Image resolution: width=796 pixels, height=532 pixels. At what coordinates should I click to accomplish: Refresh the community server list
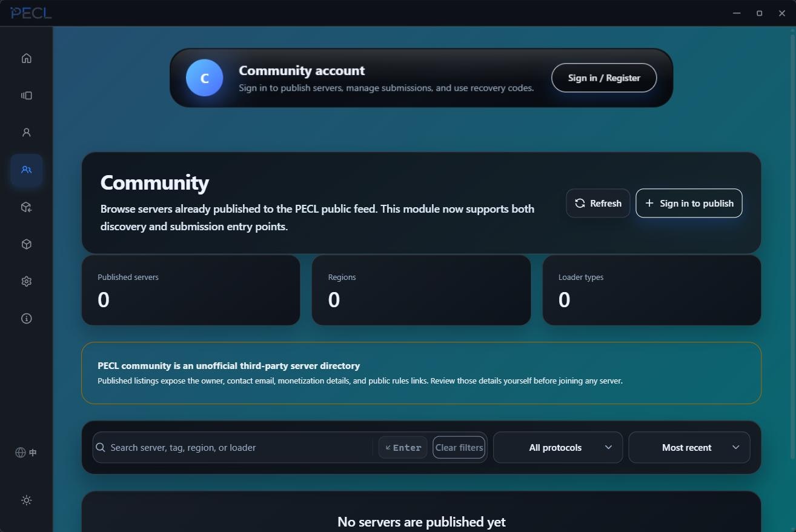pos(598,203)
